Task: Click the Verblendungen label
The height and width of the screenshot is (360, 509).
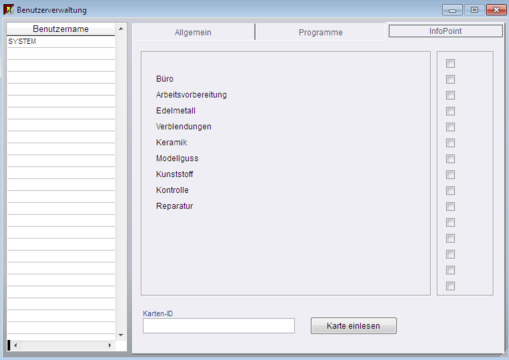Action: pyautogui.click(x=184, y=127)
